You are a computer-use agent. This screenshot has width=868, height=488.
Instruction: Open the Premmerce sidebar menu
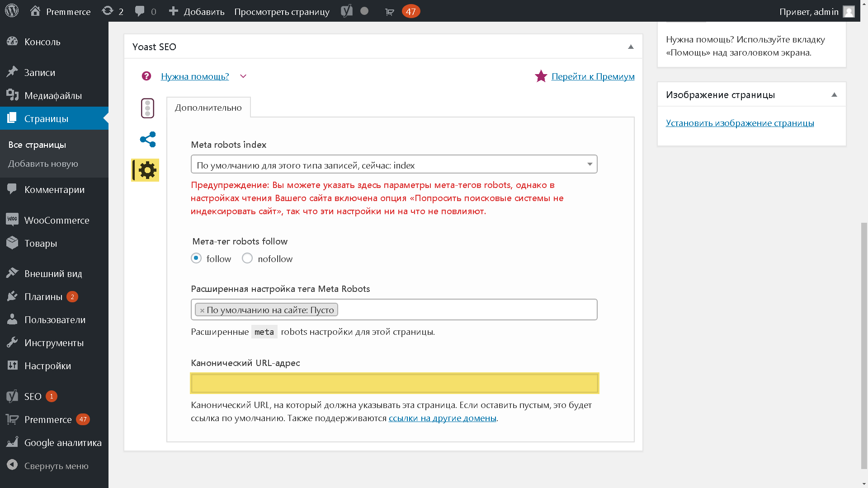(54, 419)
